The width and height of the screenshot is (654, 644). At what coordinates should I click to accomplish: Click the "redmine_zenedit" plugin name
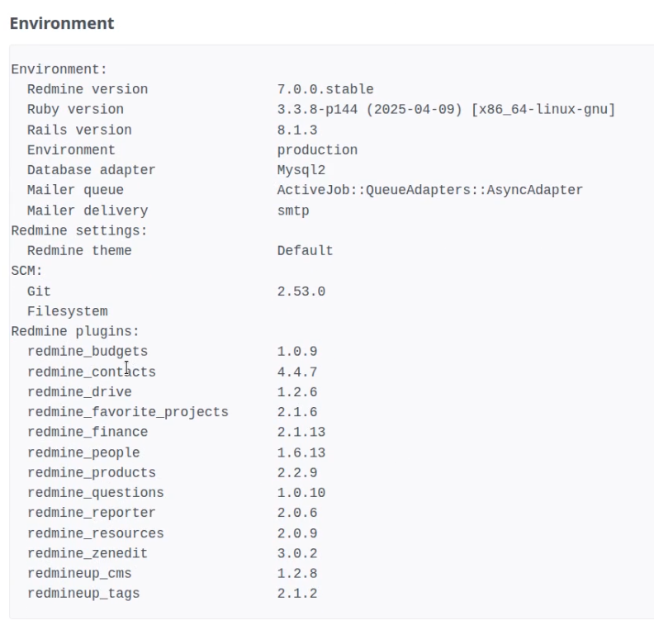(x=88, y=553)
